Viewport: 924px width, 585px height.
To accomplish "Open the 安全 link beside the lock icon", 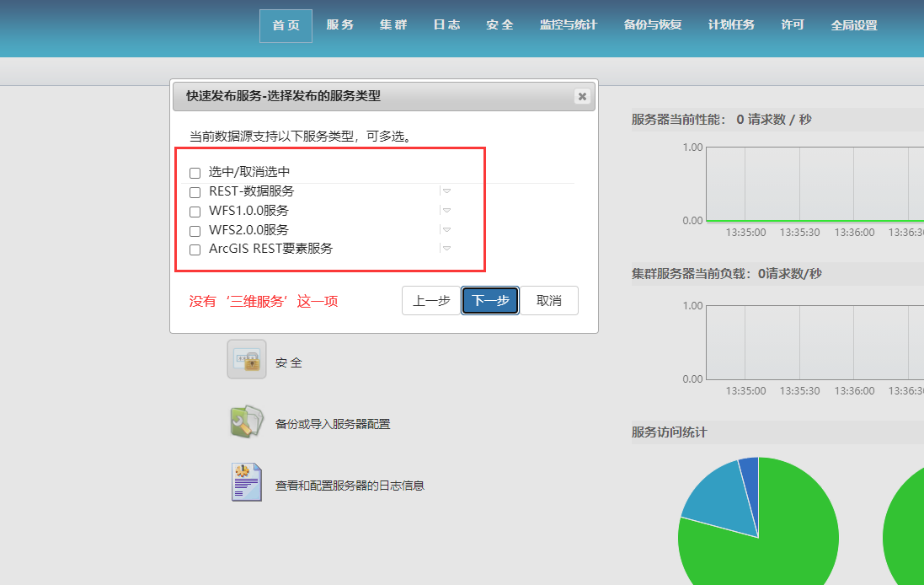I will [x=289, y=362].
